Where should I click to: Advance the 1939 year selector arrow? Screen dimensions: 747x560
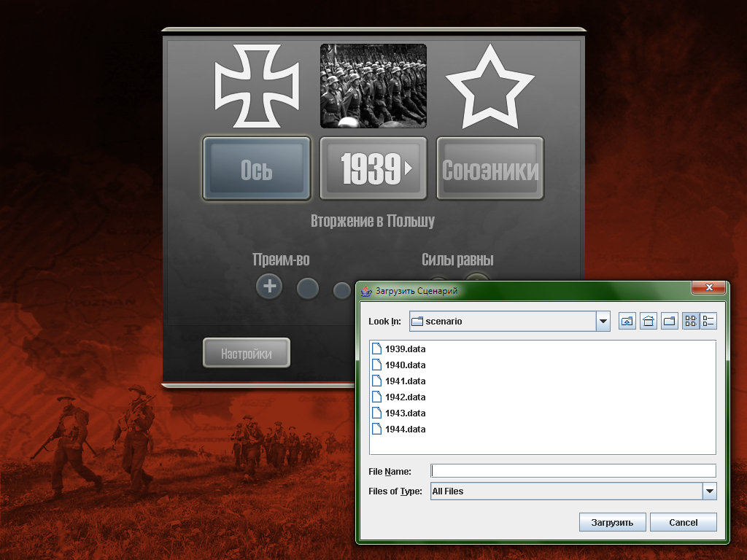click(x=409, y=168)
